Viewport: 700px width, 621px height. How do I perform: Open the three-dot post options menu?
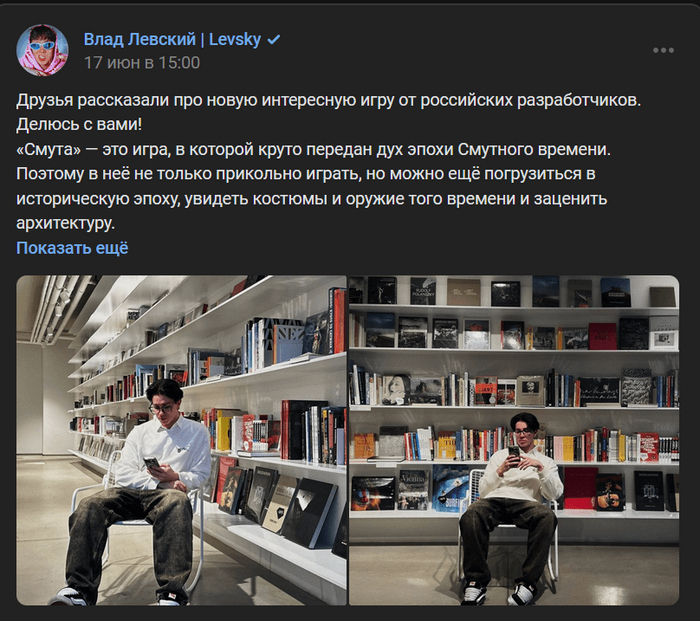click(x=663, y=50)
